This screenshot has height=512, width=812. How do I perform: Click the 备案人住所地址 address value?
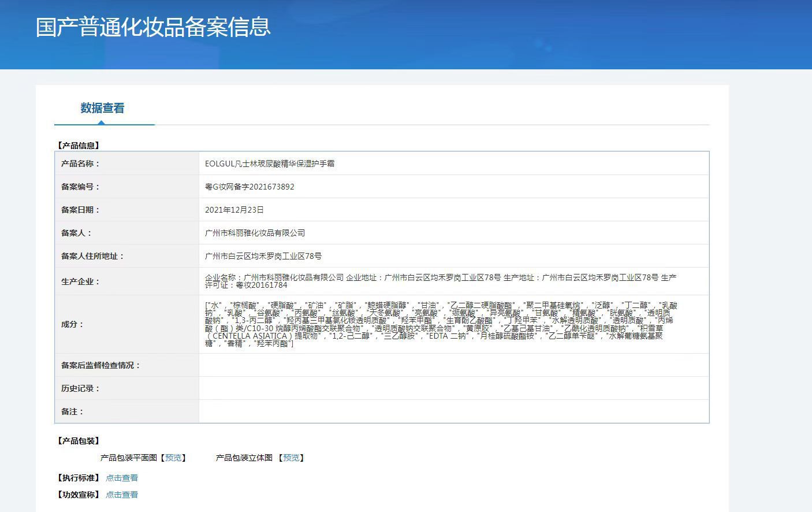(263, 256)
